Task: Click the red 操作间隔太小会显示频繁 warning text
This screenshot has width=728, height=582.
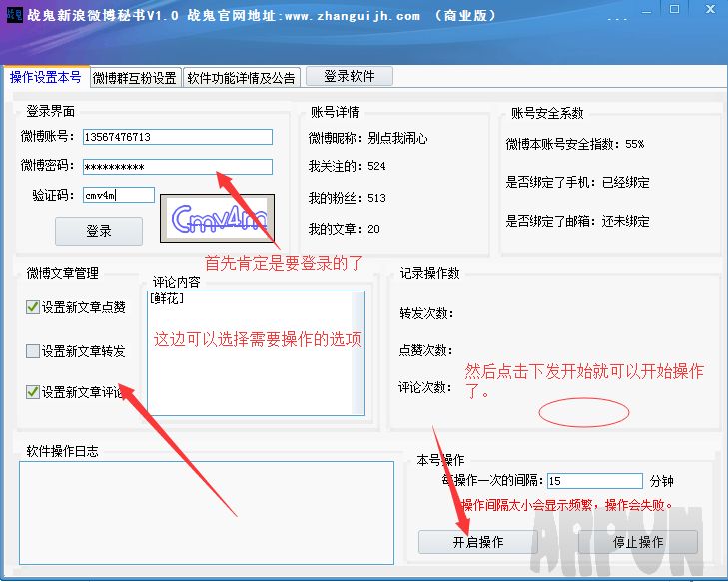Action: (x=566, y=505)
